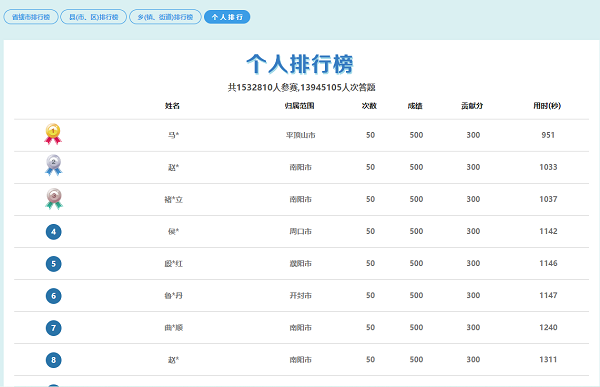Click the 用时(秒) column header
The height and width of the screenshot is (387, 600).
pyautogui.click(x=547, y=106)
